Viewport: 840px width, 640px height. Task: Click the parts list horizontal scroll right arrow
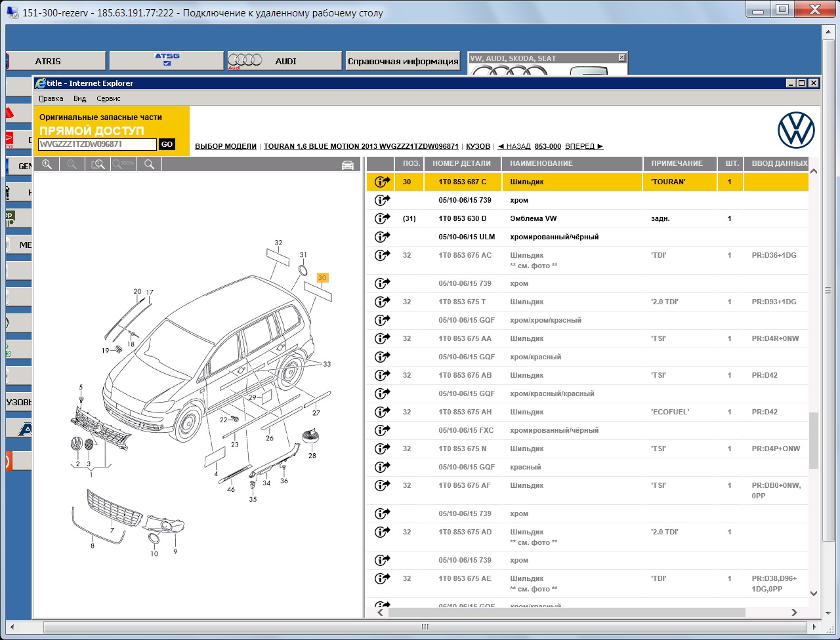[794, 612]
